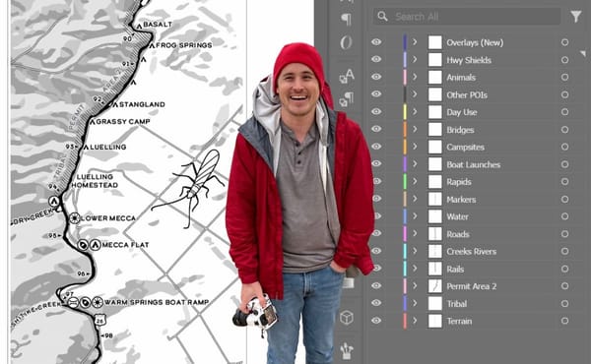
Task: Click the target circle for Boat Launches layer
Action: [564, 164]
